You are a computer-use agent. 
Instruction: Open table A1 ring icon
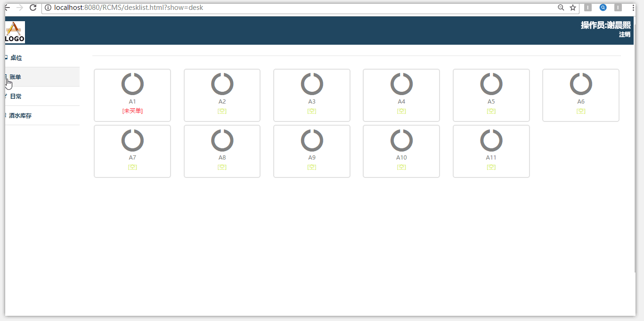click(x=132, y=84)
